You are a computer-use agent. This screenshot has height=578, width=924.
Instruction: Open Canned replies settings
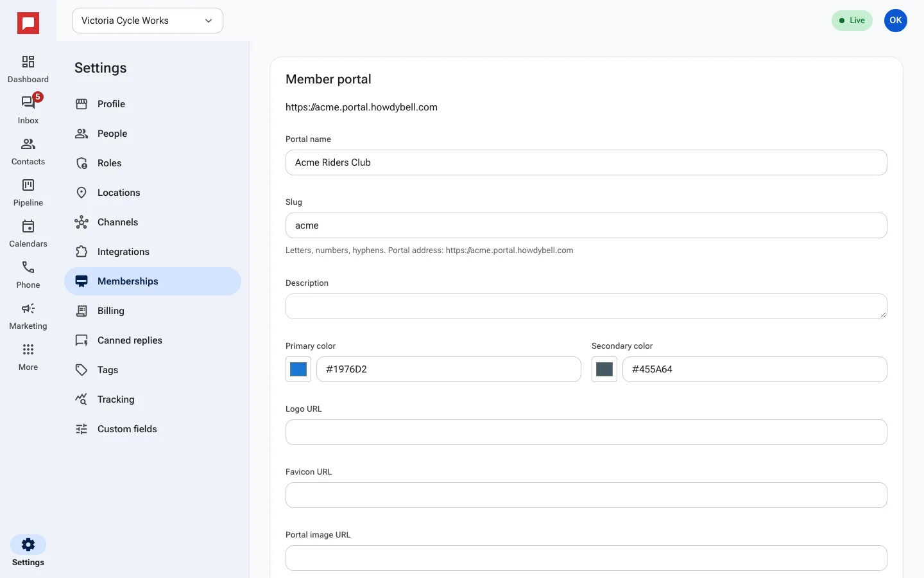pyautogui.click(x=153, y=340)
